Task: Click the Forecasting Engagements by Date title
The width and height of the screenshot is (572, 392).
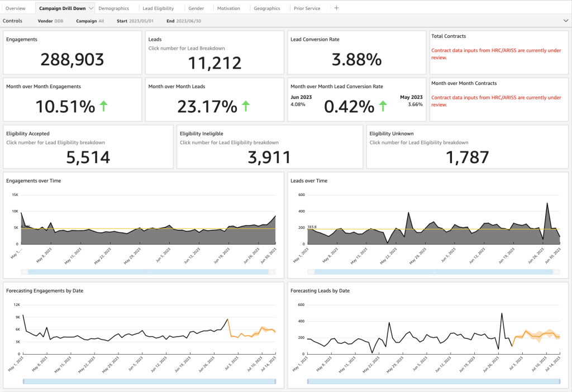Action: (x=45, y=290)
